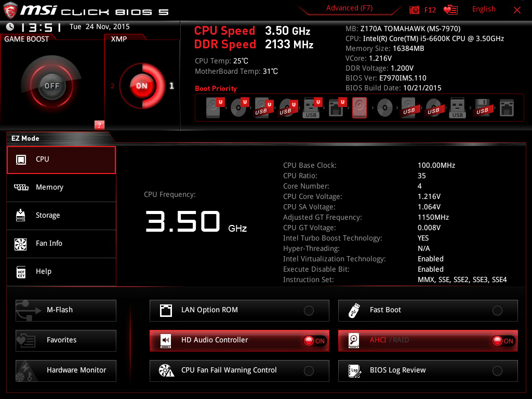Select the UEFI USB key boot device
532x399 pixels.
pyautogui.click(x=312, y=108)
